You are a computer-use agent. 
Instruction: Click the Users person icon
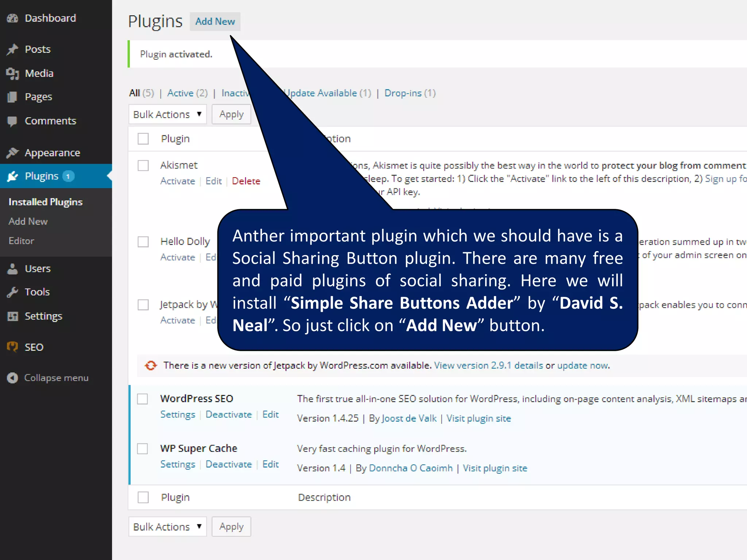[x=12, y=269]
